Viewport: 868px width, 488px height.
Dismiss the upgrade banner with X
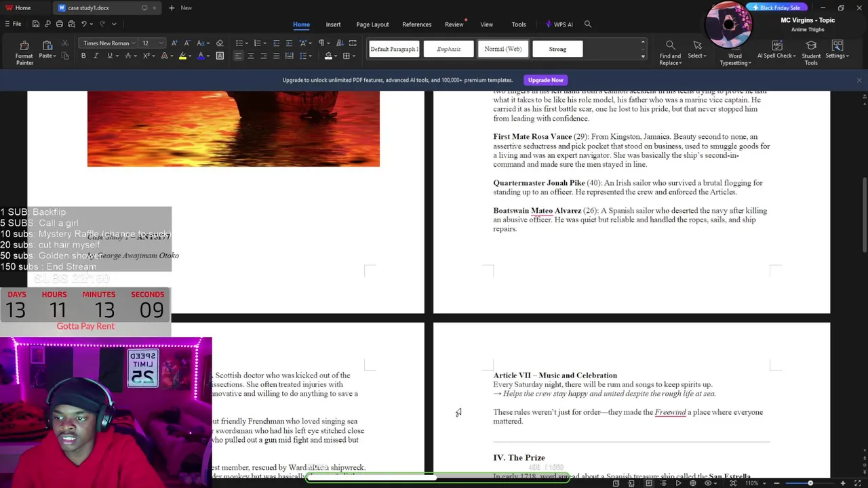click(859, 80)
